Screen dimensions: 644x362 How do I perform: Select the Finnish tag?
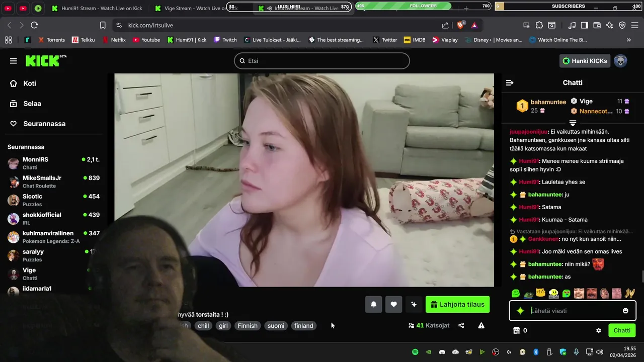[x=248, y=326]
